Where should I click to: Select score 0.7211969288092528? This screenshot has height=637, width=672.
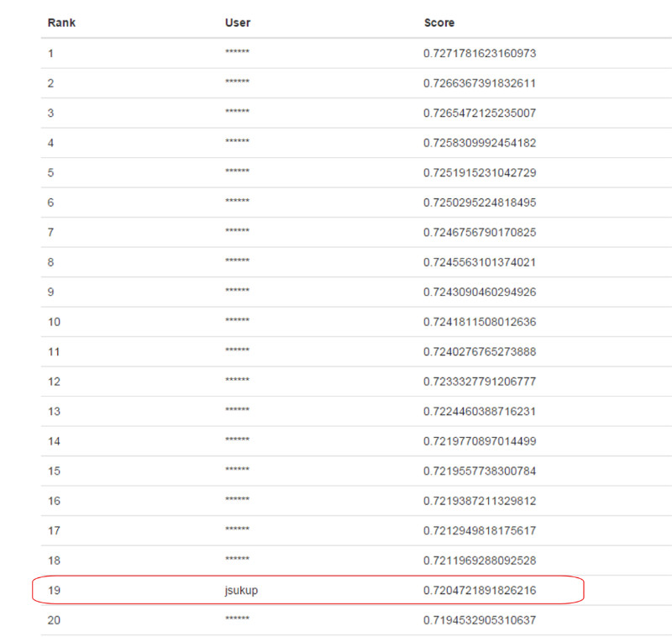pyautogui.click(x=480, y=561)
